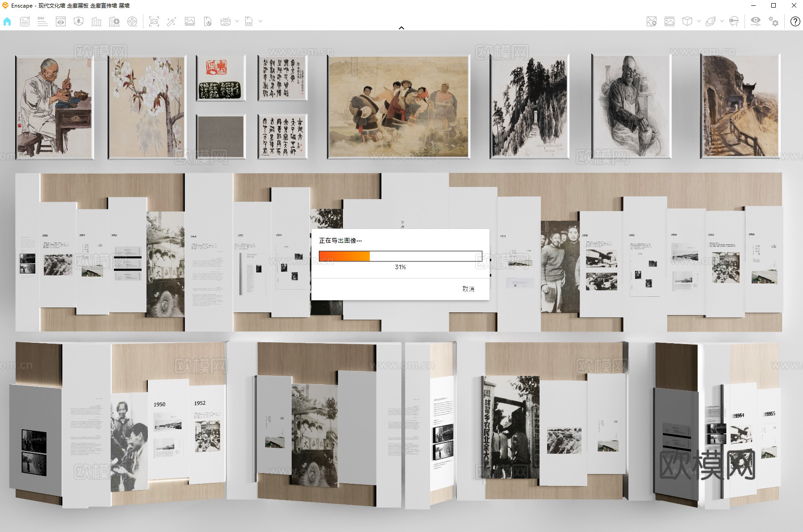Expand the fly mode dropdown arrow
803x532 pixels.
722,21
